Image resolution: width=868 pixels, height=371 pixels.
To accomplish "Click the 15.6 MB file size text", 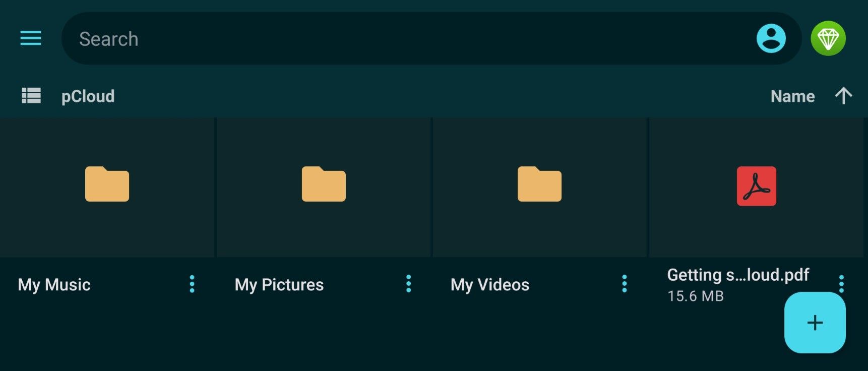I will pos(696,296).
